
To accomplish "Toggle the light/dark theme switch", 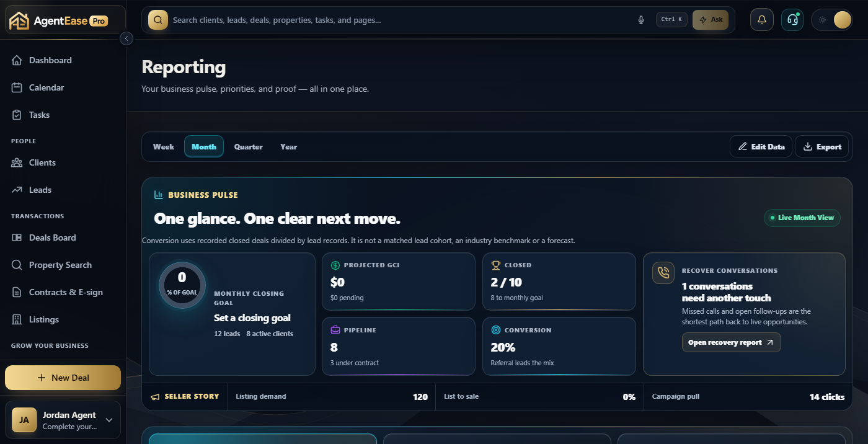I will tap(832, 20).
